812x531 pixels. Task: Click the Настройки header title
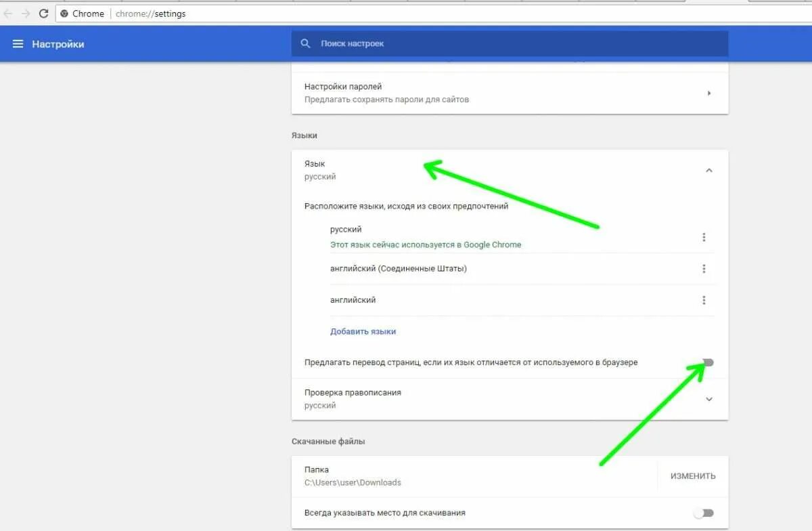tap(58, 44)
